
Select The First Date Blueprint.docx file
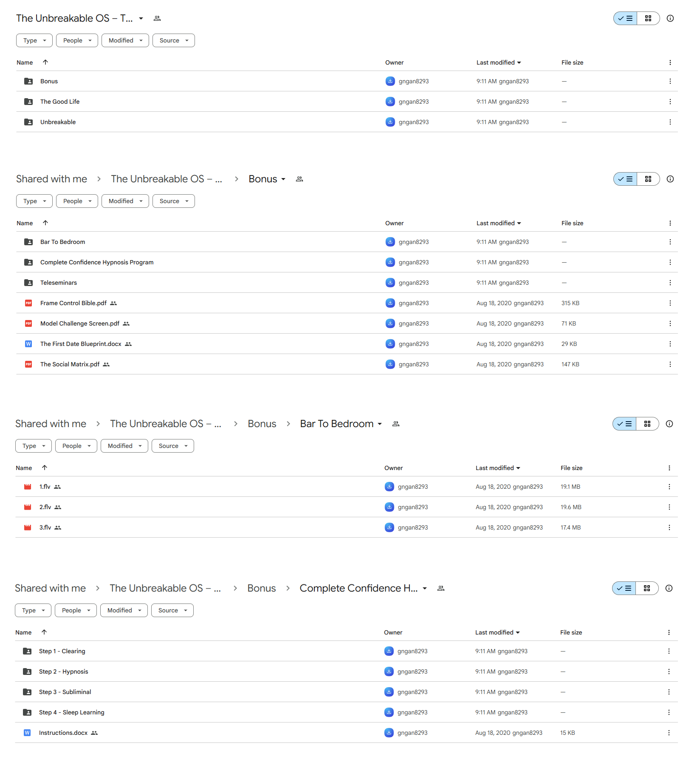(347, 344)
